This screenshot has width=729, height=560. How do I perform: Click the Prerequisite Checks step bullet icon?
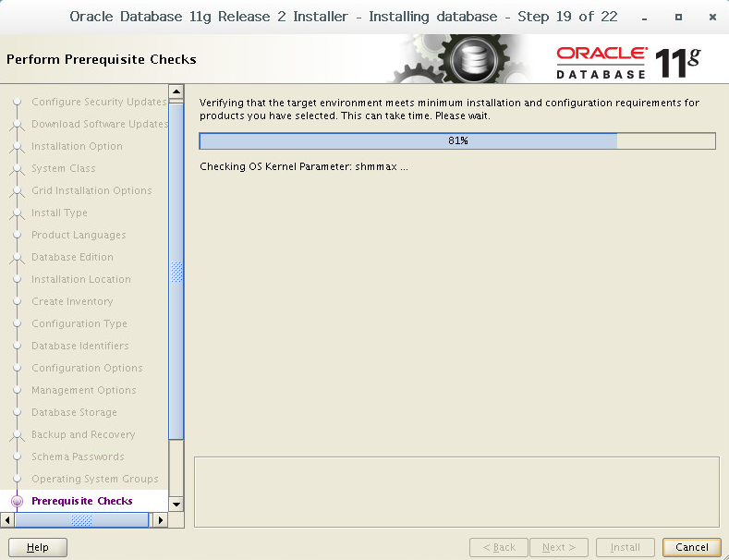tap(18, 501)
